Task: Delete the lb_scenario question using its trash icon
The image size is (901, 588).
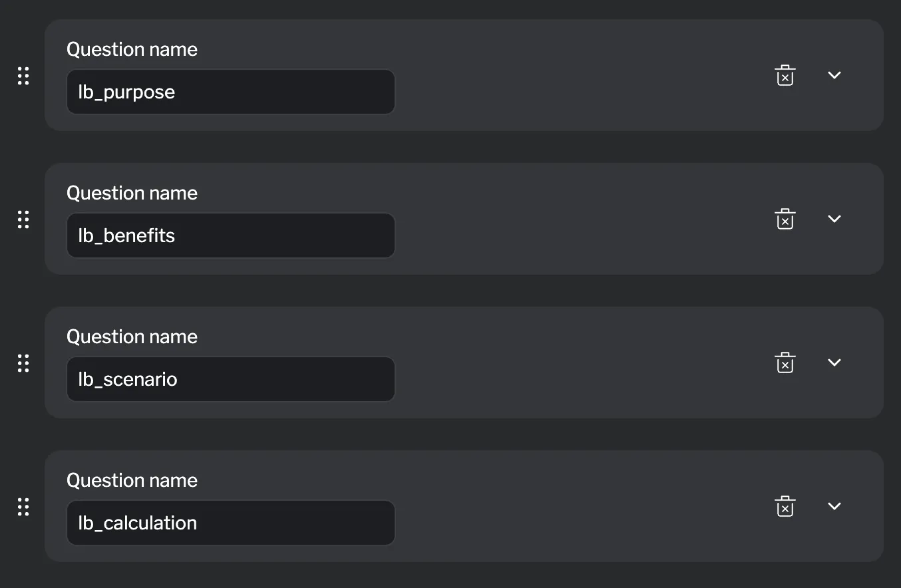Action: pos(785,363)
